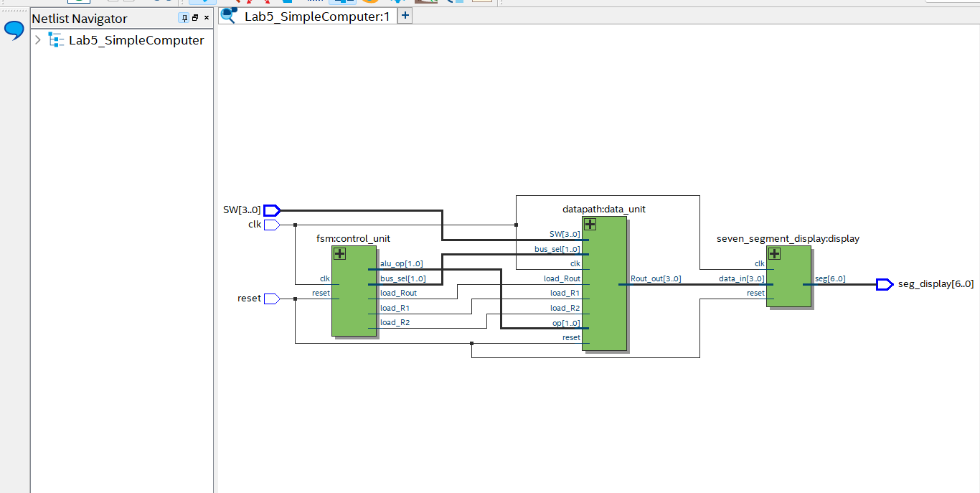Pin the Netlist Navigator panel
The image size is (980, 493).
pos(184,18)
